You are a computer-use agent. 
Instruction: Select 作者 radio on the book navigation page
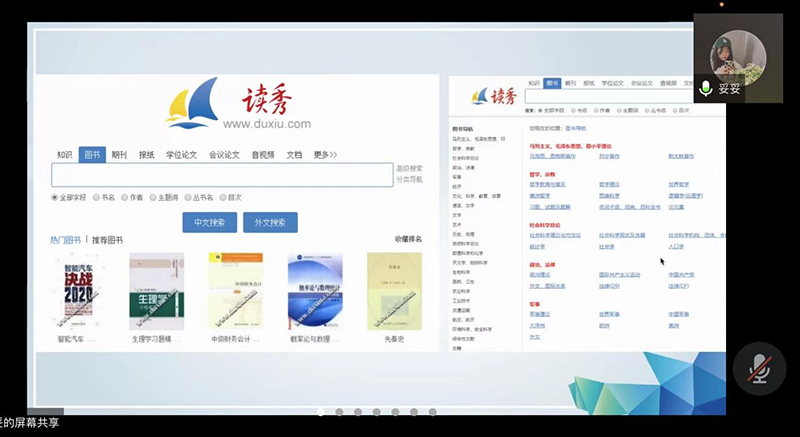pyautogui.click(x=596, y=110)
